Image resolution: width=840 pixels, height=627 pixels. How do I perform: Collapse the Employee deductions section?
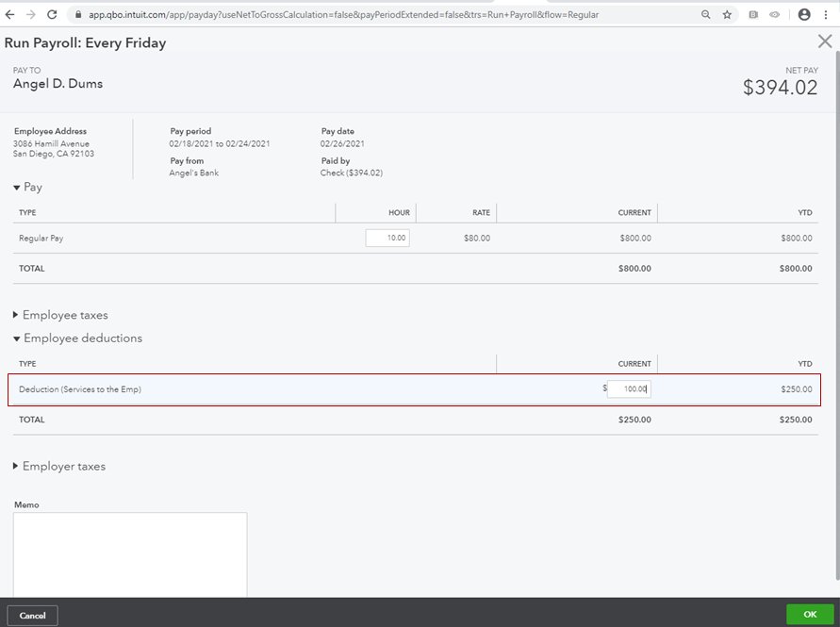point(17,338)
